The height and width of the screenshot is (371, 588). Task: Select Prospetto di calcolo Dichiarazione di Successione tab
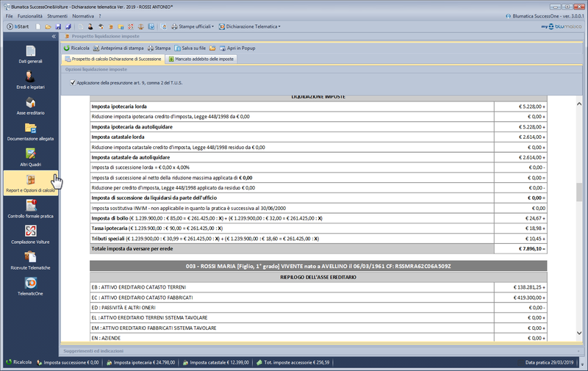click(113, 59)
